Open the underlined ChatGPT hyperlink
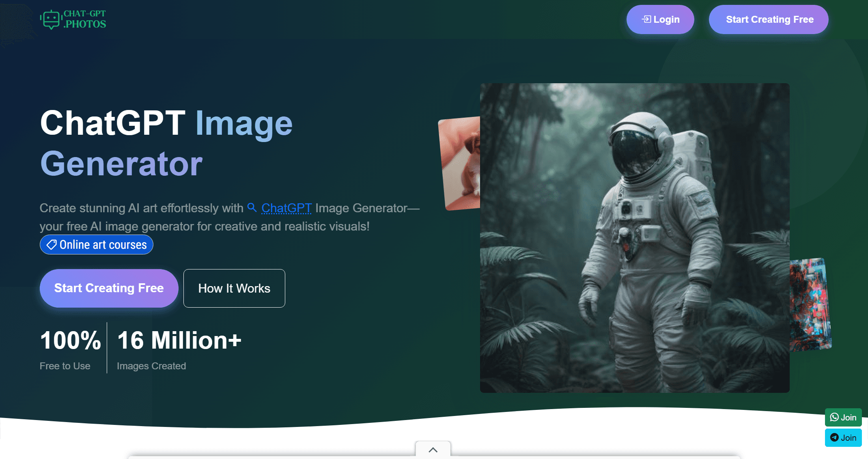 [x=286, y=208]
